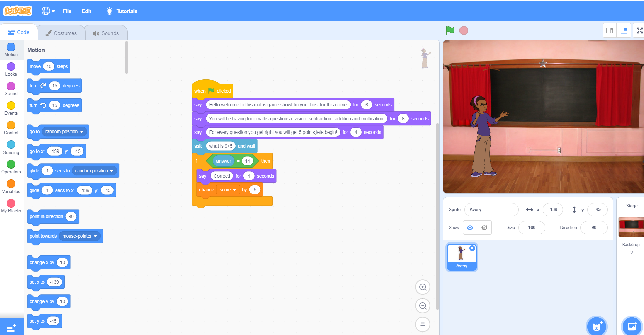Enter full screen stage mode

pos(639,31)
